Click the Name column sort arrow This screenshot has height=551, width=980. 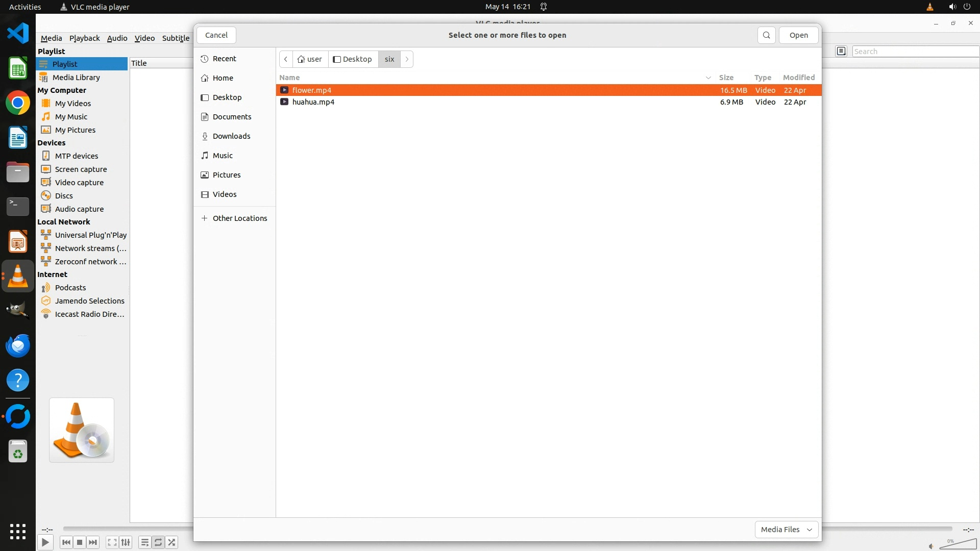(x=708, y=78)
